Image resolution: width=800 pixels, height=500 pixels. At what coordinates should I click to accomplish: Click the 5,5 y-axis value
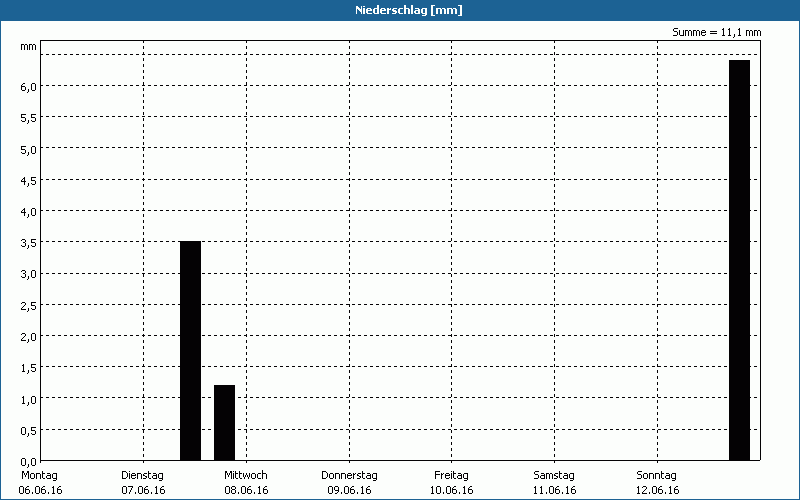pyautogui.click(x=29, y=118)
